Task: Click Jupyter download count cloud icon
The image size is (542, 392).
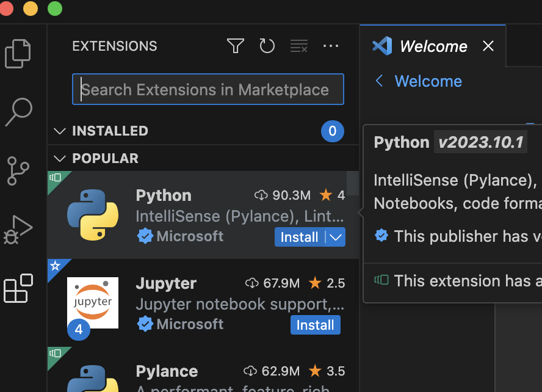Action: point(251,283)
